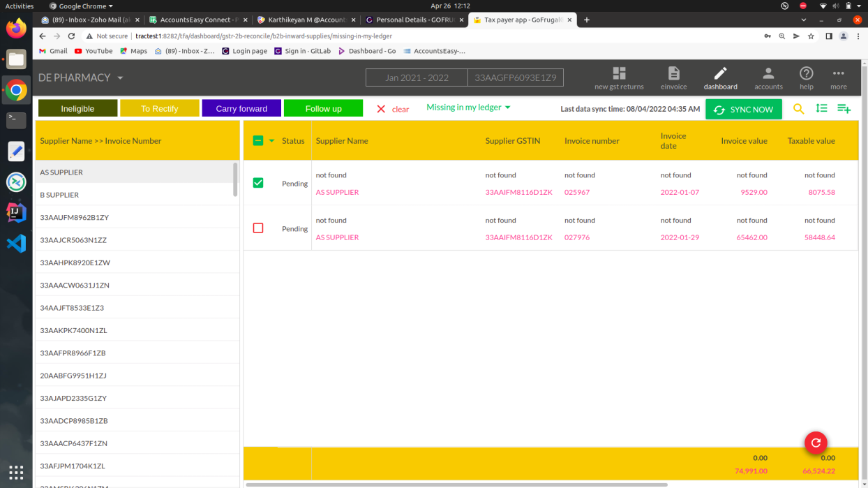
Task: Switch to Karthikeyan M tab
Action: point(306,20)
